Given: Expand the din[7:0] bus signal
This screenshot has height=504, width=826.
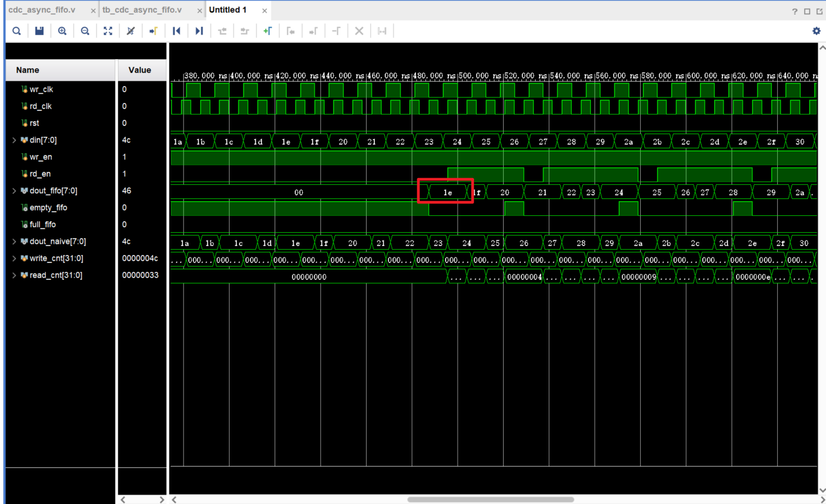Looking at the screenshot, I should (x=14, y=140).
